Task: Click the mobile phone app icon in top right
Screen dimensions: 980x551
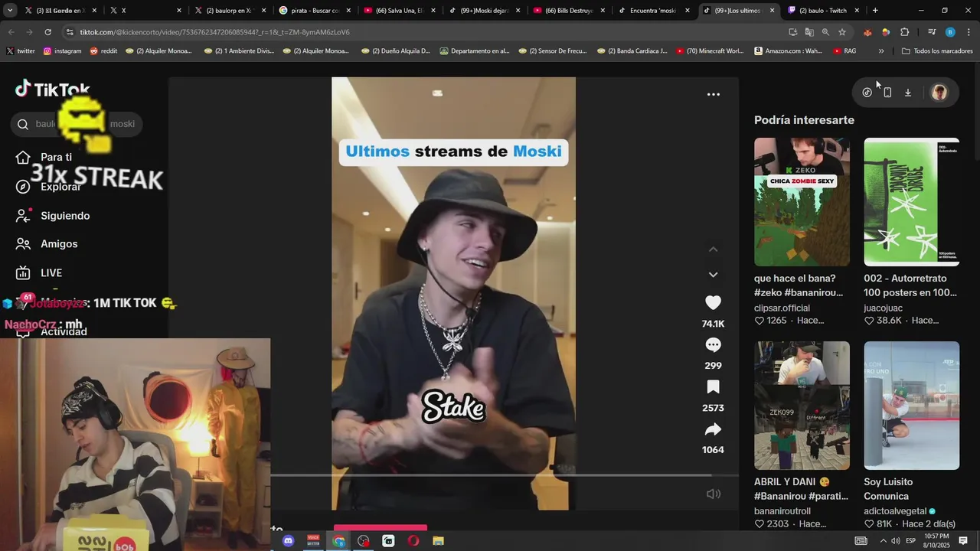Action: [x=887, y=93]
